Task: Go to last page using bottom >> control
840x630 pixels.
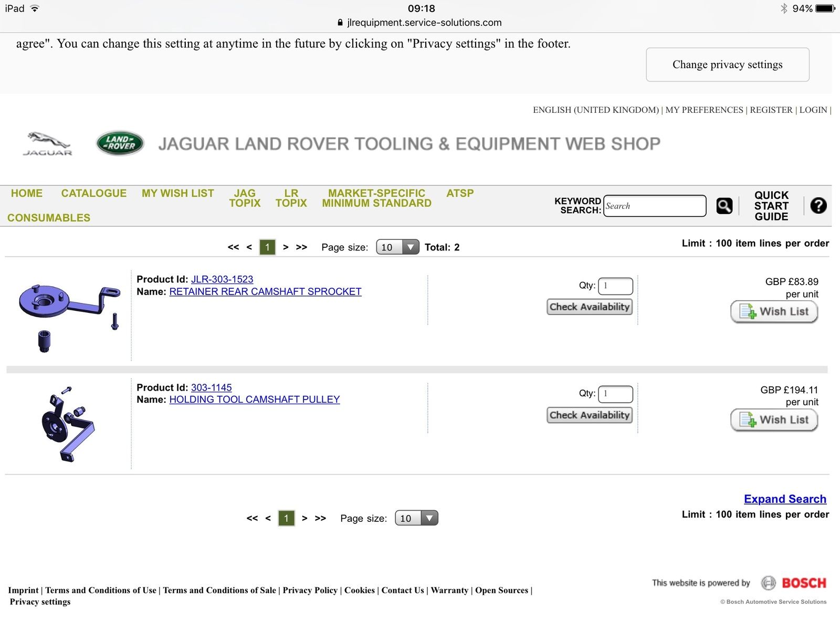Action: (320, 518)
